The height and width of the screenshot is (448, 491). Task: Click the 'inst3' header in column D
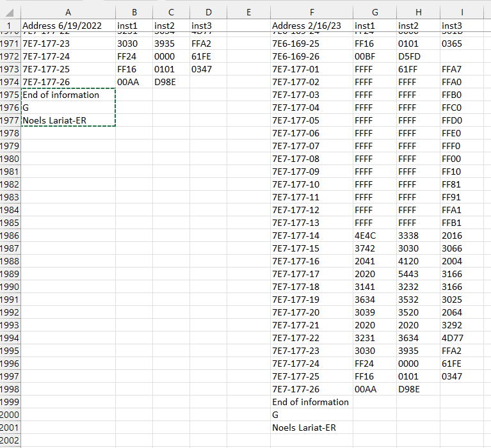click(x=202, y=26)
